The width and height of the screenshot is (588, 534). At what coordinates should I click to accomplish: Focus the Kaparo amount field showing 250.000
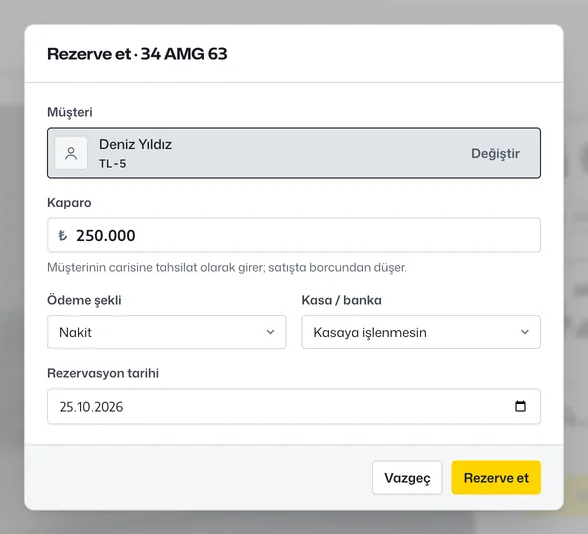click(x=294, y=235)
